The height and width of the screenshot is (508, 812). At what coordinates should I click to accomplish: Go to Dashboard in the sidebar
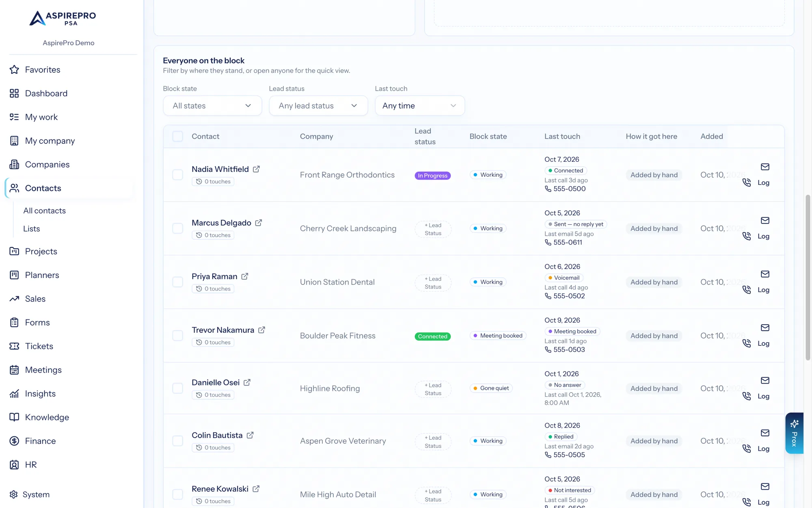[x=46, y=93]
